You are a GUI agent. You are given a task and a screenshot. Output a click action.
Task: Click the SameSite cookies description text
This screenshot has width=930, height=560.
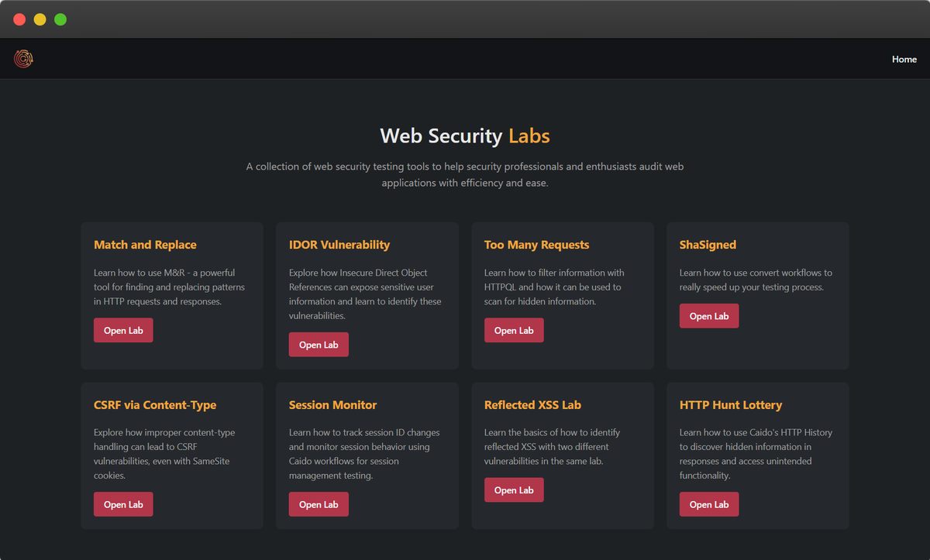164,454
